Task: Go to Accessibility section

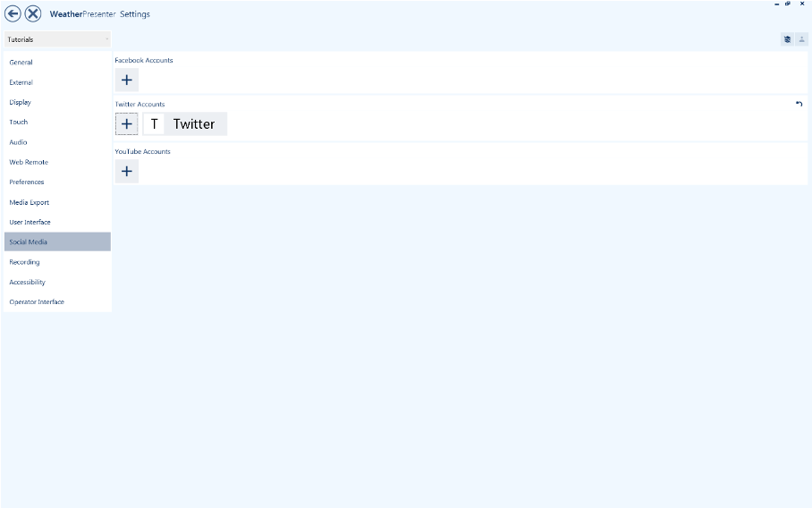Action: pos(57,283)
